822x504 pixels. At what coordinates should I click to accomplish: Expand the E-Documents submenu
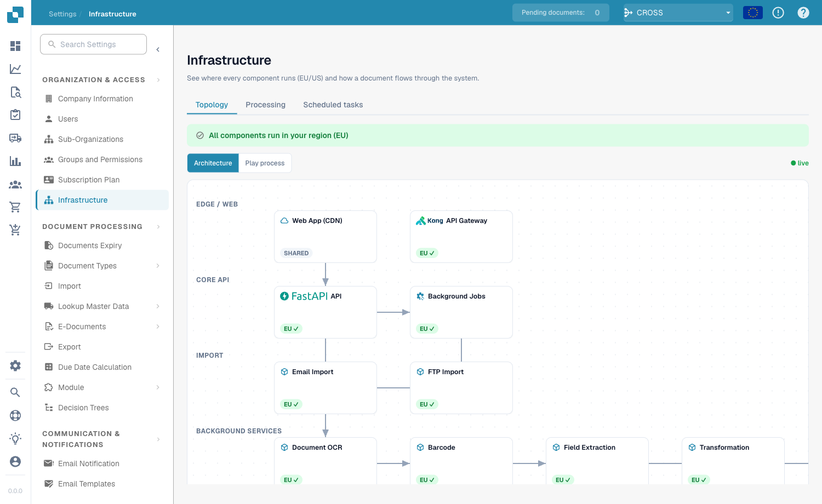(158, 327)
